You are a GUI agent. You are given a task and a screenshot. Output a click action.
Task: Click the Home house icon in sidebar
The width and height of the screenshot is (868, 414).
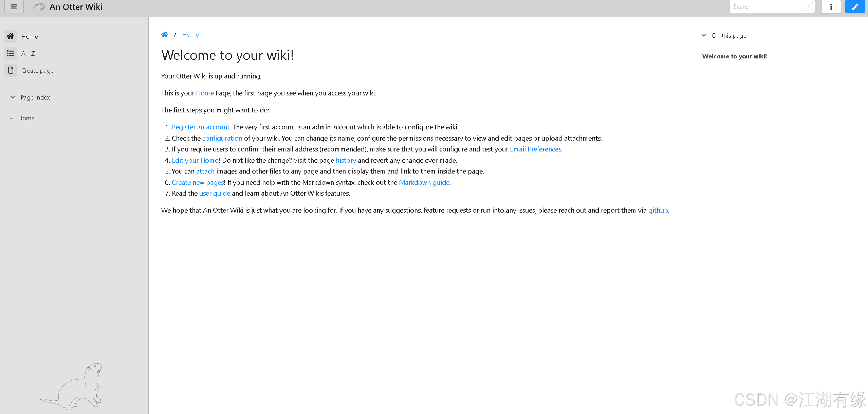point(11,36)
